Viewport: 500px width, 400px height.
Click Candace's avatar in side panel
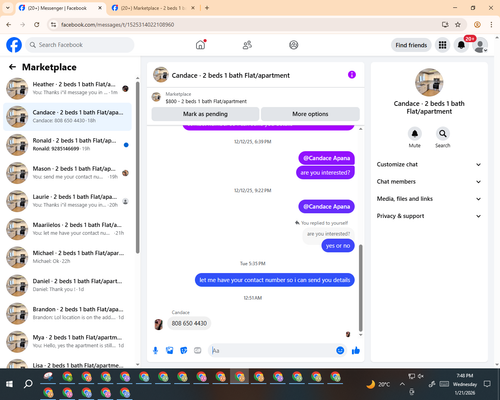tap(429, 82)
